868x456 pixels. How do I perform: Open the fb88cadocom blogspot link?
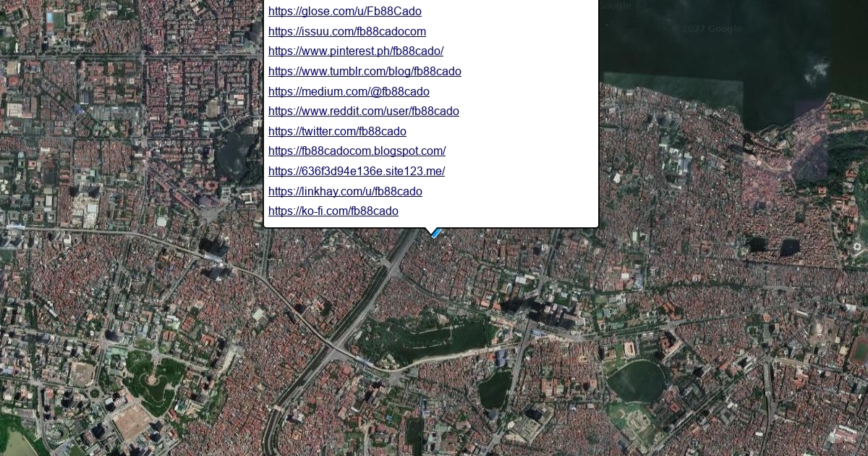click(357, 151)
